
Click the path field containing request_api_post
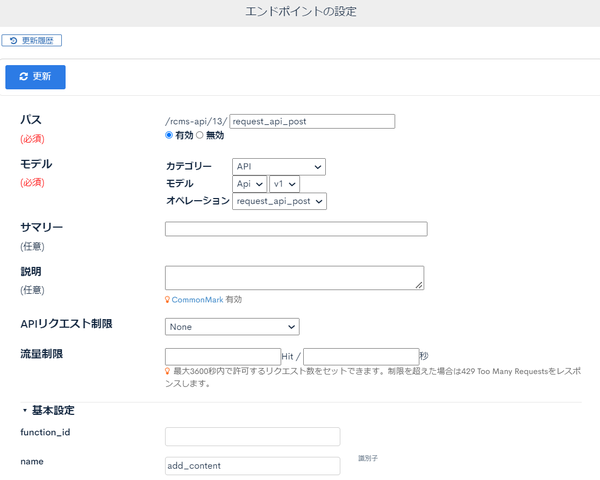[x=312, y=121]
